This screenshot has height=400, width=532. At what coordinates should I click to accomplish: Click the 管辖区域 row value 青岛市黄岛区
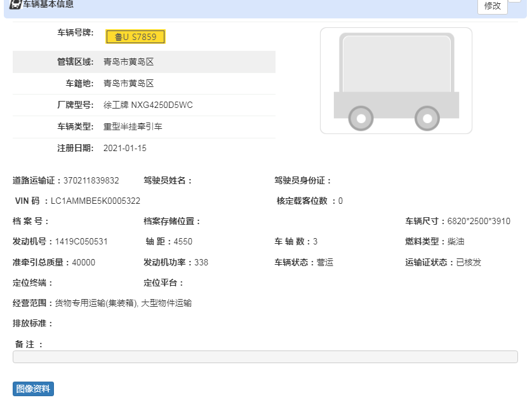point(129,62)
